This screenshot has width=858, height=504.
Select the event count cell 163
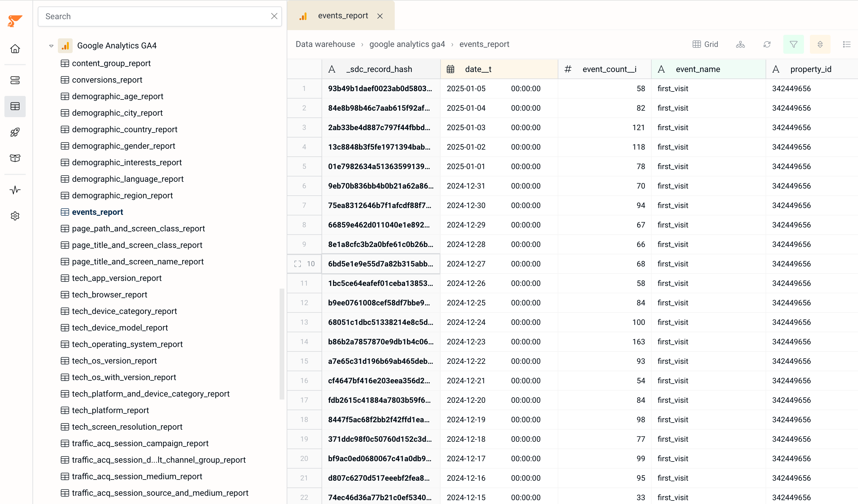604,342
